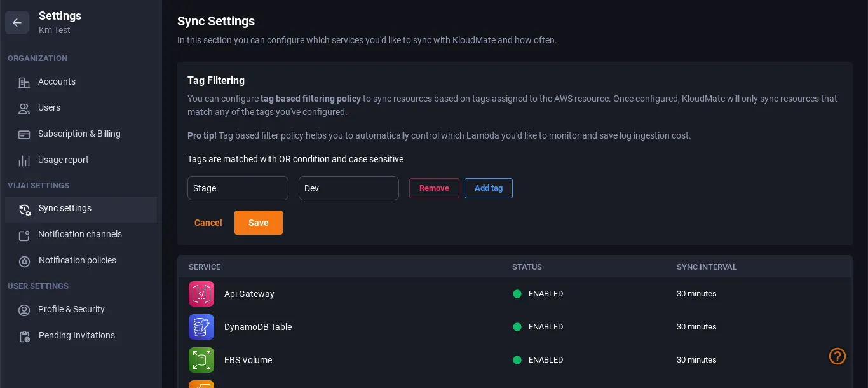Click the Notification channels icon
The width and height of the screenshot is (868, 388).
[24, 235]
